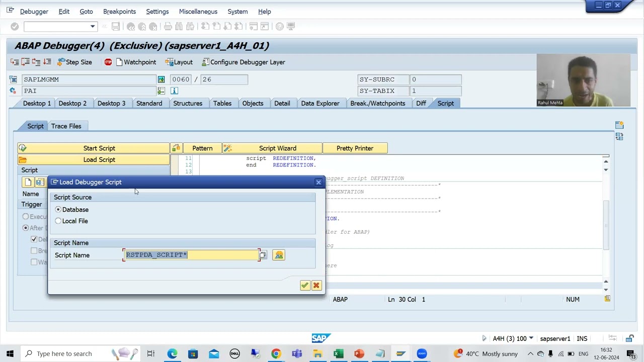This screenshot has height=362, width=644.
Task: Open the Objects tab
Action: 253,103
